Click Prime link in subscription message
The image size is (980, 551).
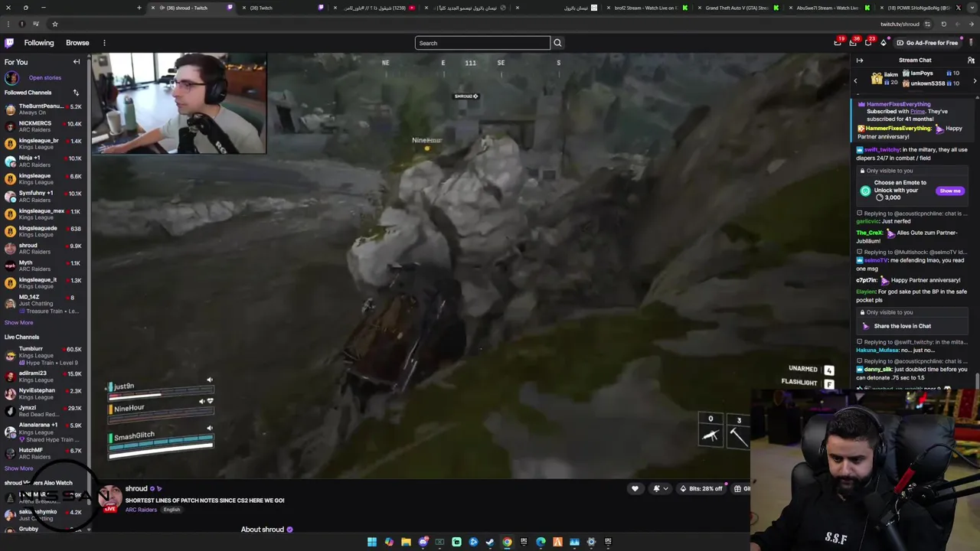pyautogui.click(x=917, y=112)
